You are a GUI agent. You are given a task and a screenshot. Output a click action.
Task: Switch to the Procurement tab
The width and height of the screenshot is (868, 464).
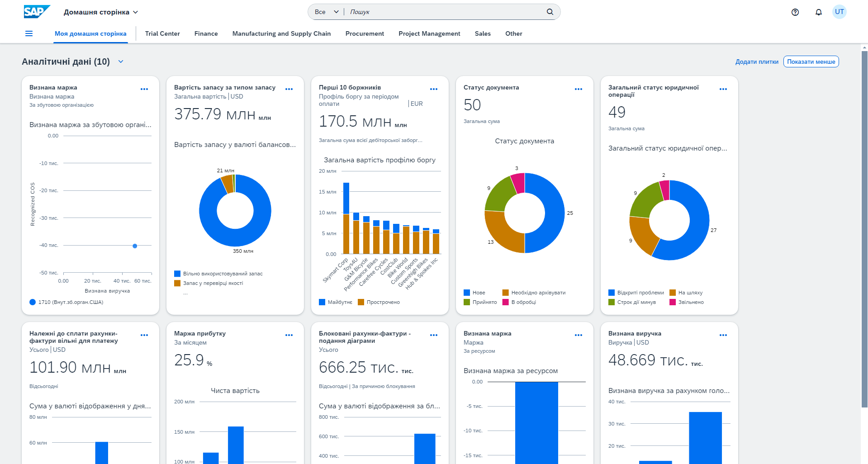(364, 33)
